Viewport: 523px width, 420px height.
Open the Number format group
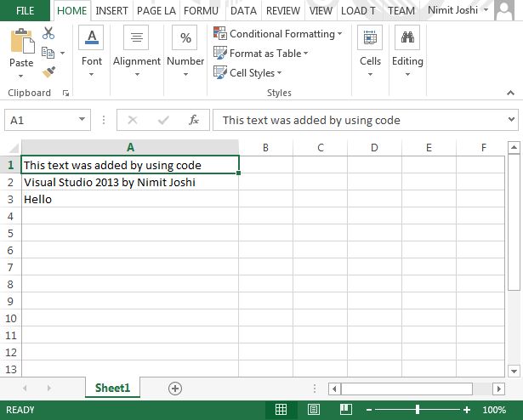[x=185, y=37]
